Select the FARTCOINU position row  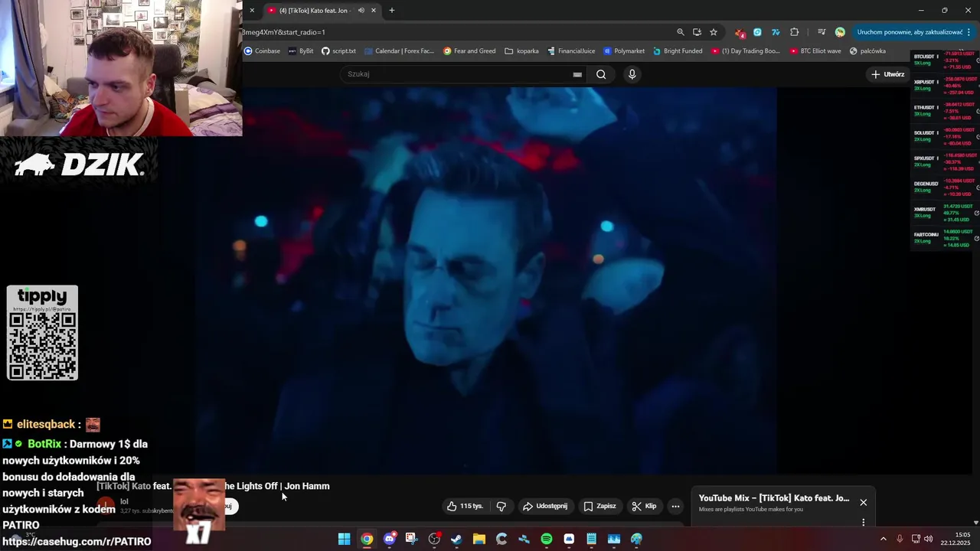tap(945, 238)
